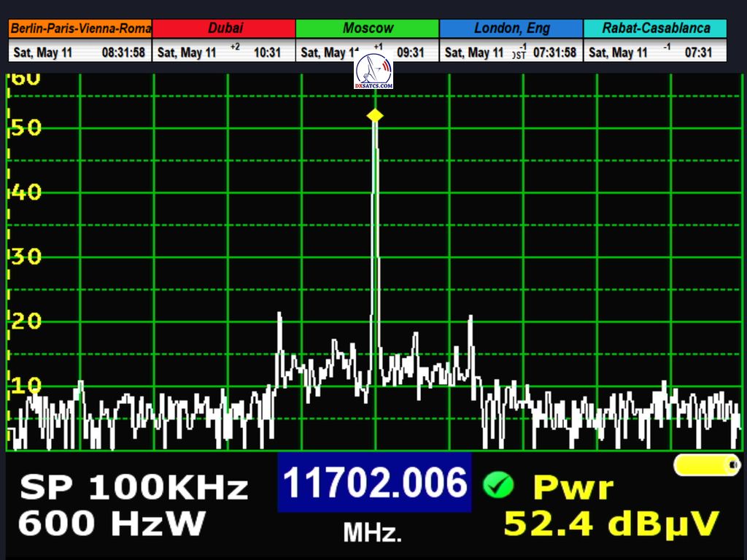Screen dimensions: 747x560
Task: Switch to the Dubai time zone tab
Action: [225, 28]
